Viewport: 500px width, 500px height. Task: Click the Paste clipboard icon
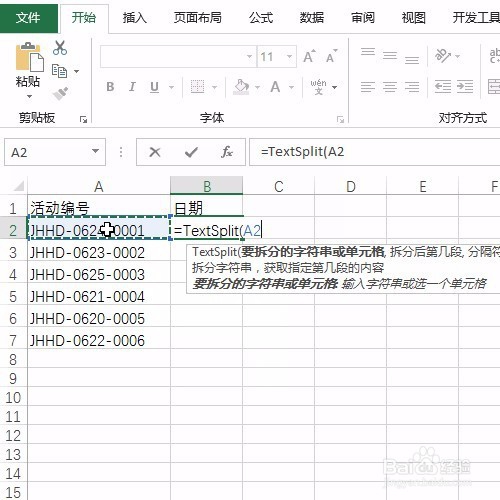pyautogui.click(x=29, y=57)
